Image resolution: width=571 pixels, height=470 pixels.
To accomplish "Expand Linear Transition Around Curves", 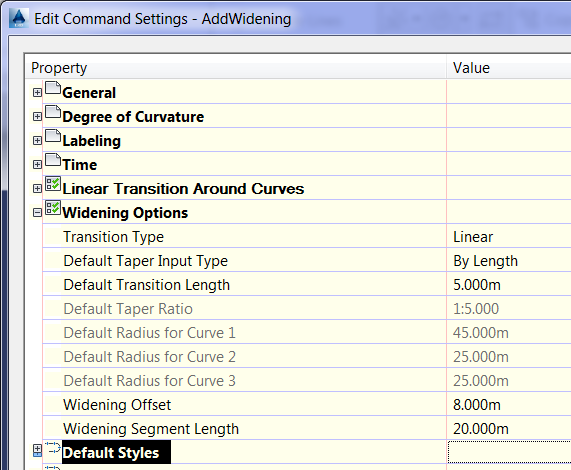I will tap(37, 189).
